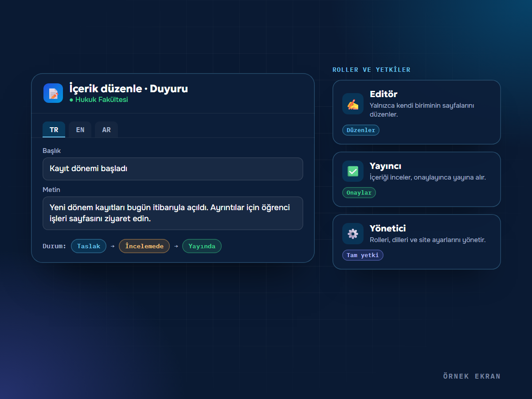Click the Tam yetki badge on Yönetici card

363,255
